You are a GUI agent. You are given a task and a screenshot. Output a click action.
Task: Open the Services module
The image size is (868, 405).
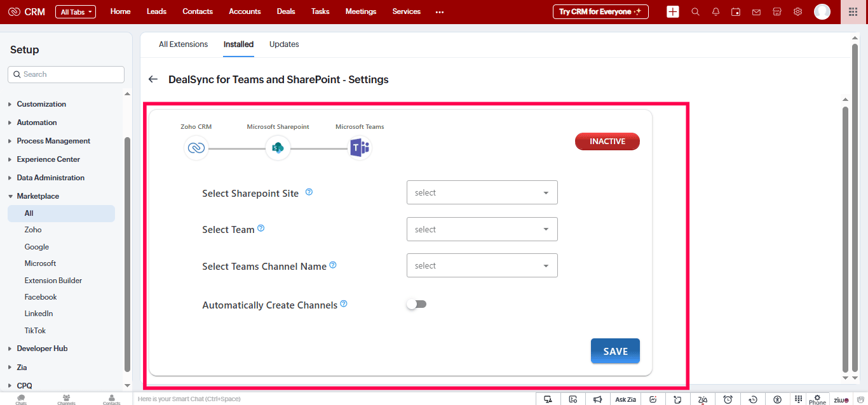[x=407, y=11]
